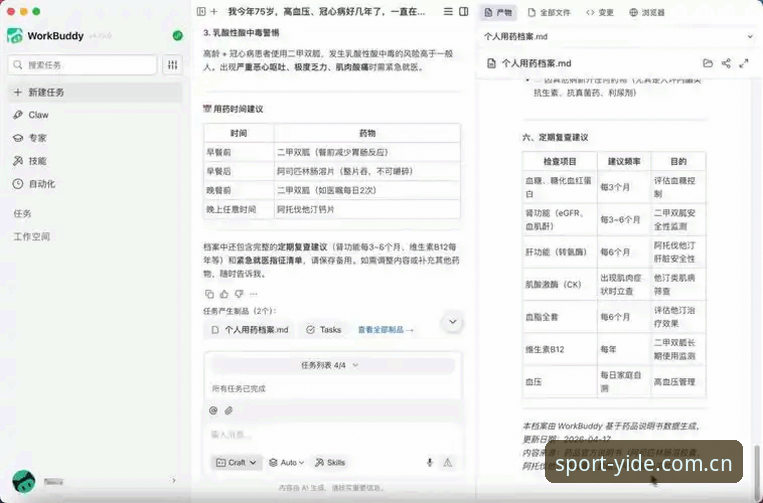
Task: Open the Skills selector
Action: (x=330, y=463)
